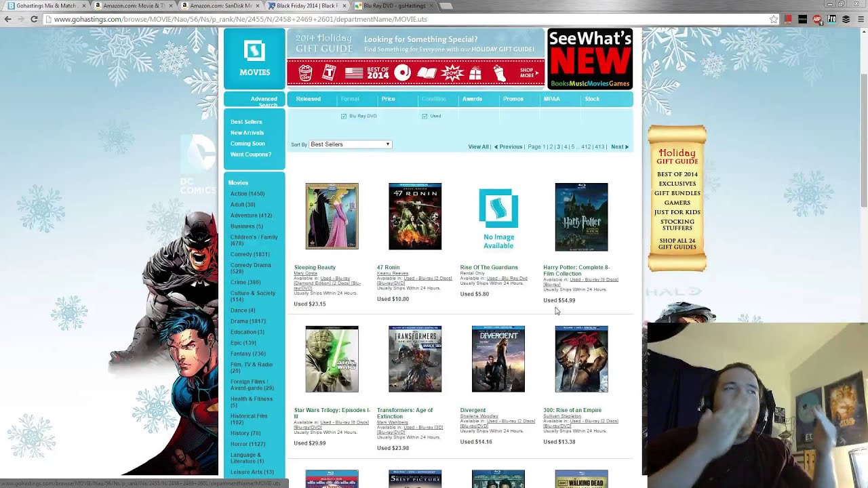Click the black rectangle extension icon
This screenshot has width=868, height=488.
(803, 19)
